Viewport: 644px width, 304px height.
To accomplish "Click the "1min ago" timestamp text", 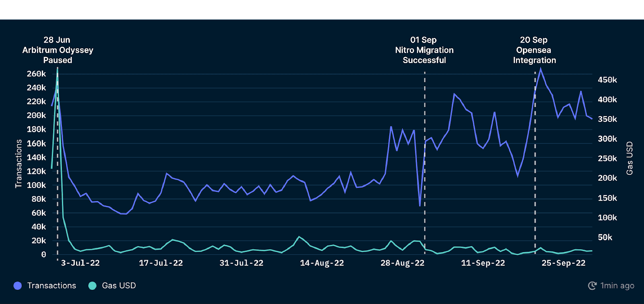I will [617, 285].
